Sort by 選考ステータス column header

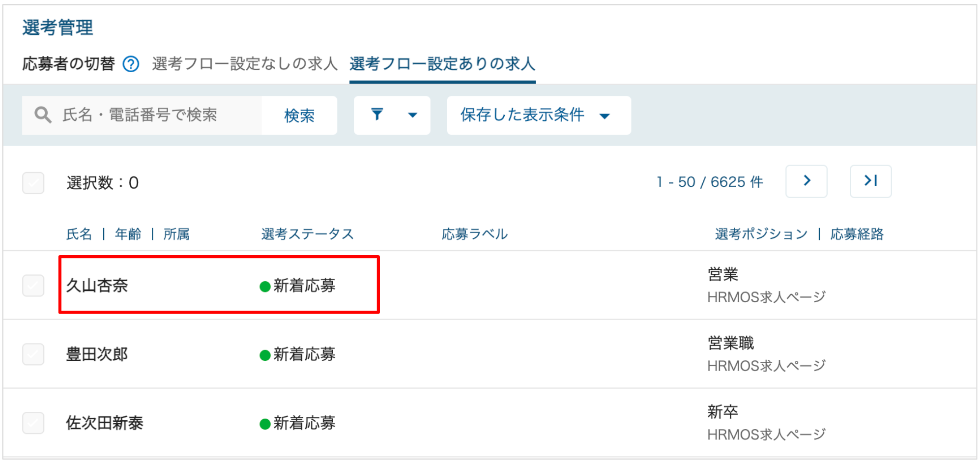click(308, 234)
